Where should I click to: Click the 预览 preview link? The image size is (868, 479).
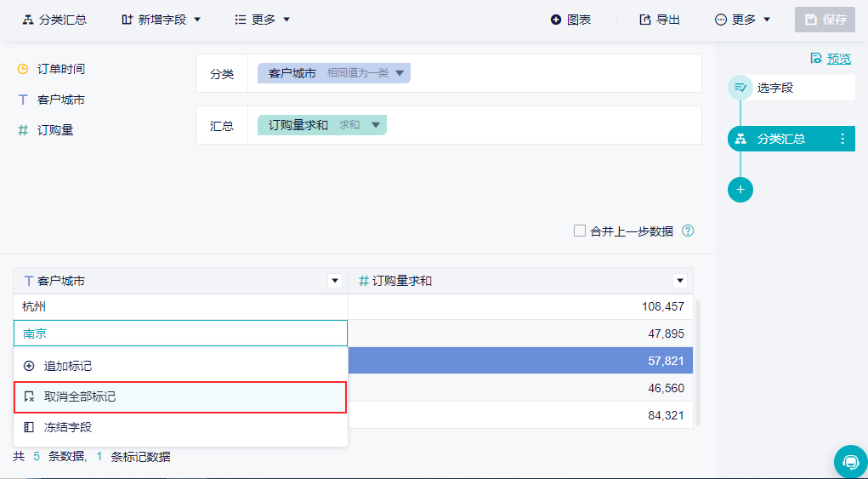pos(831,59)
